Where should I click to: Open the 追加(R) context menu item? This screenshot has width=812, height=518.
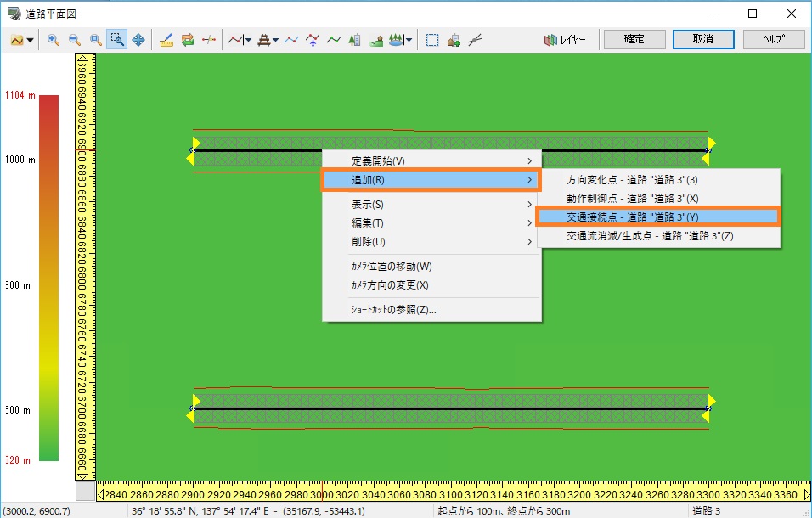tap(431, 180)
